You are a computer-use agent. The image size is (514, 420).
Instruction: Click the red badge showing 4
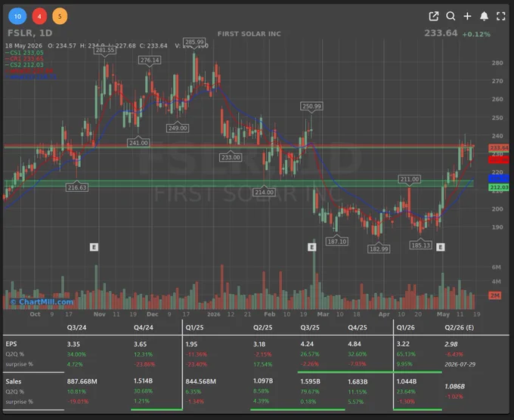[x=39, y=16]
